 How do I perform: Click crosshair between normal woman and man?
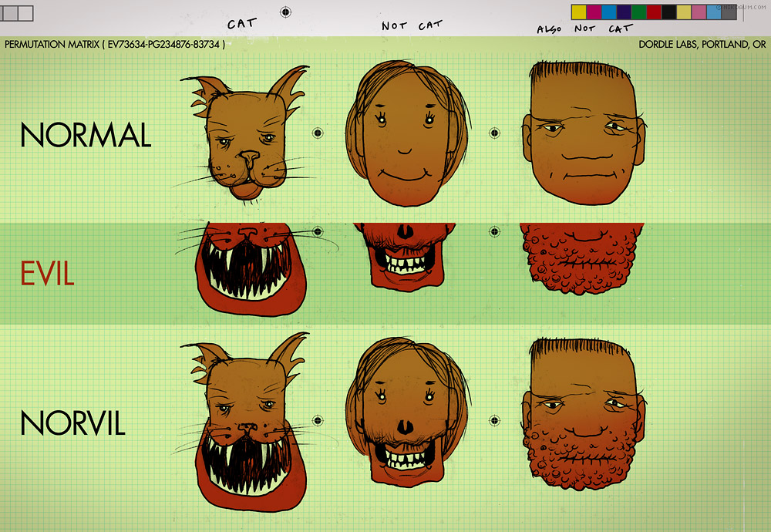[494, 133]
